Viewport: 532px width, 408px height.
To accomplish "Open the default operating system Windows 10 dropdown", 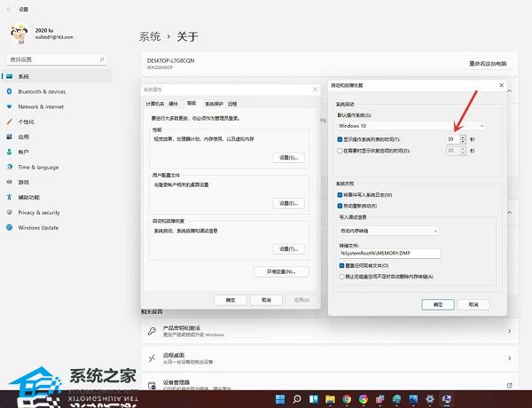I will point(411,126).
